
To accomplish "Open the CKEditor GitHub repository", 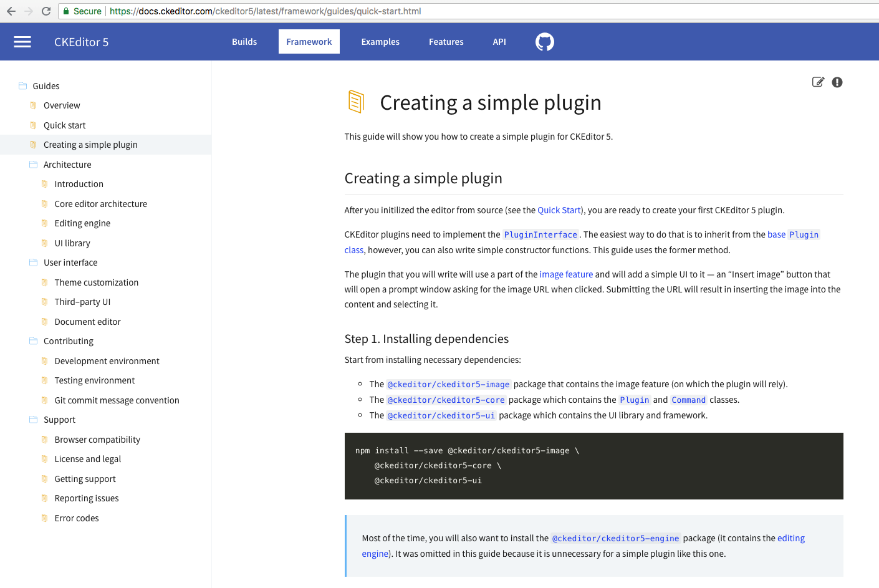I will (x=544, y=42).
